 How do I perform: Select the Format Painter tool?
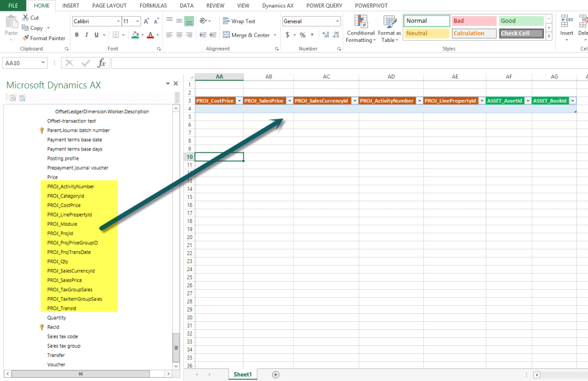(x=44, y=38)
